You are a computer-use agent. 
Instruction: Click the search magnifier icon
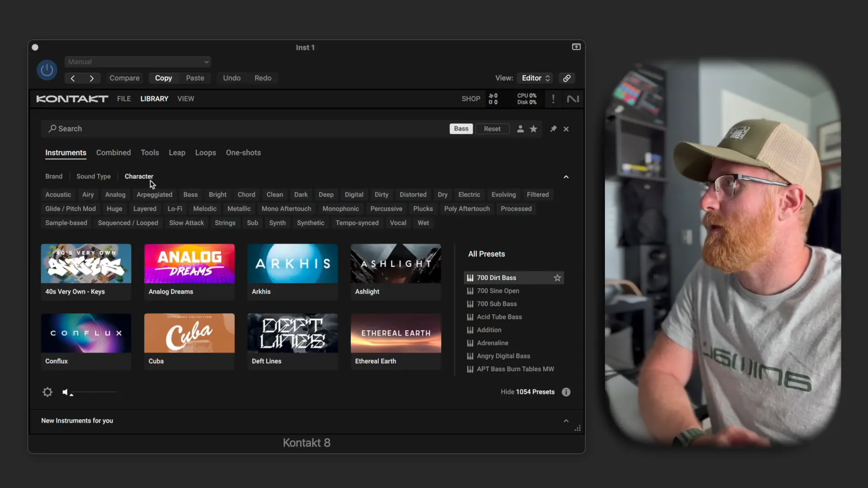tap(52, 129)
